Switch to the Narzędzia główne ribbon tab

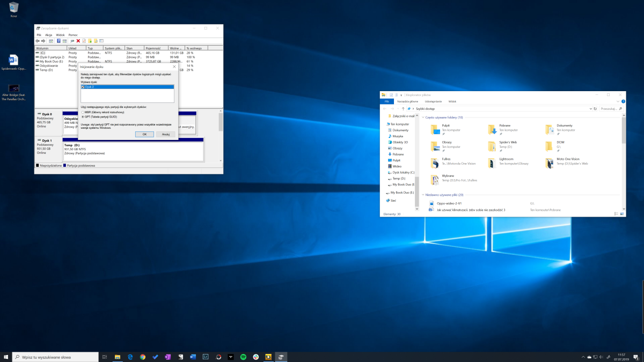407,101
